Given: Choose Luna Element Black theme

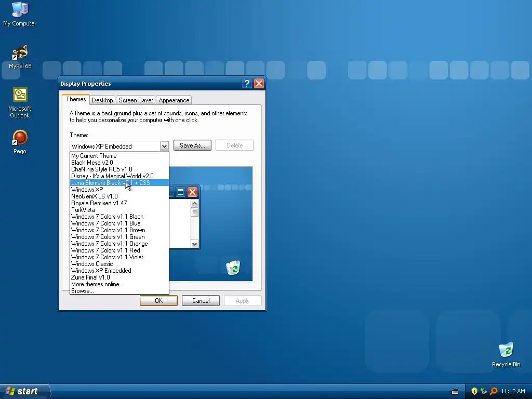Looking at the screenshot, I should tap(119, 183).
